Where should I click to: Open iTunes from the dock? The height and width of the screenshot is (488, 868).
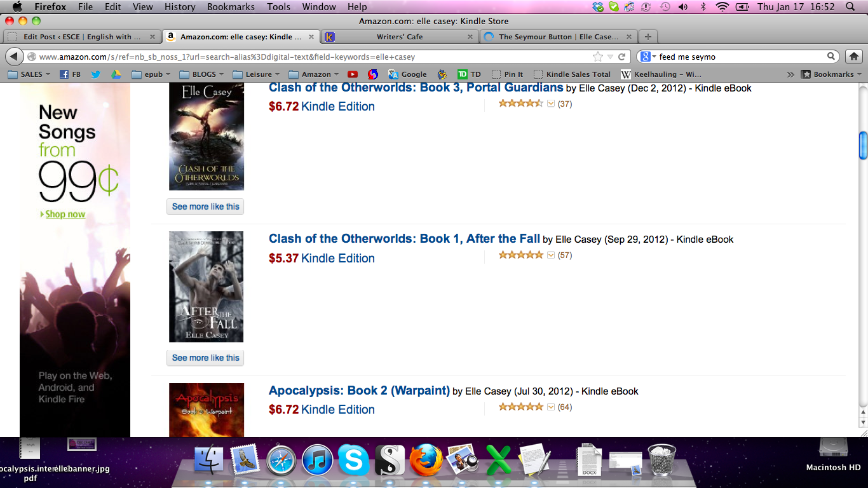click(318, 459)
